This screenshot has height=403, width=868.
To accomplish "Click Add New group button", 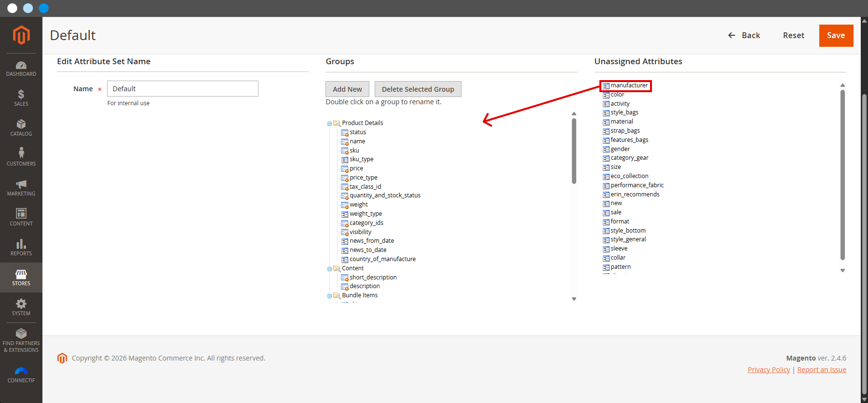I will coord(347,89).
